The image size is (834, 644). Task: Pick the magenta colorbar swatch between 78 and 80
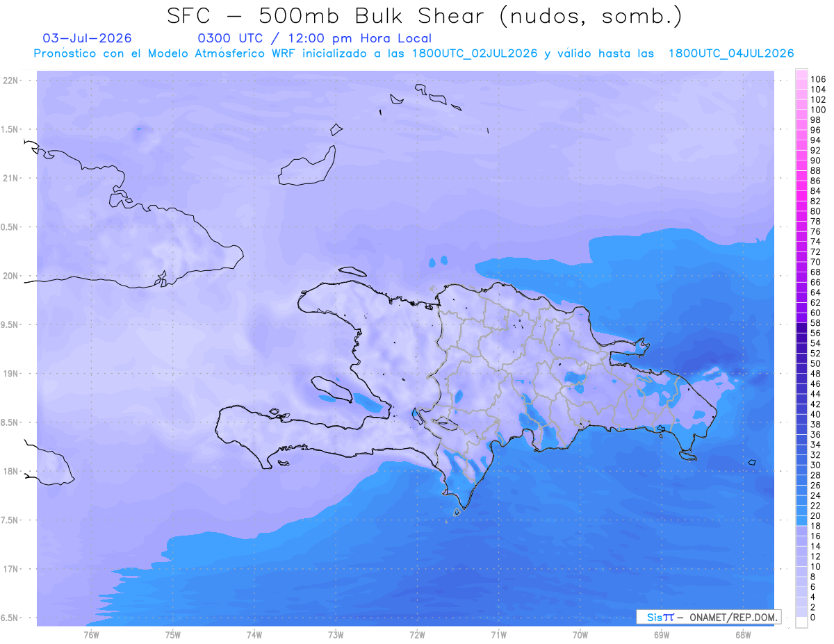(x=801, y=216)
